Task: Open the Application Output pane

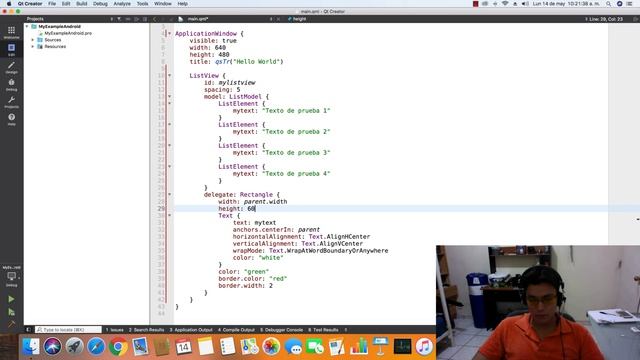Action: coord(191,330)
